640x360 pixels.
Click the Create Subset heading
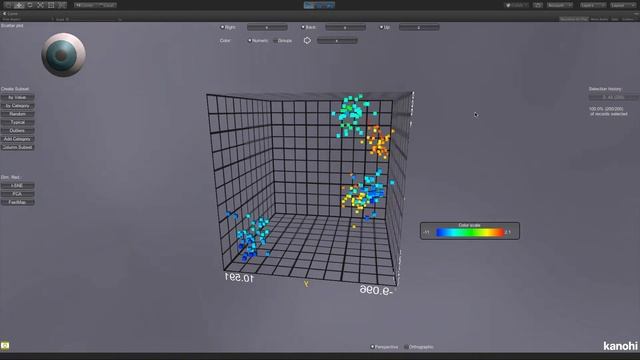(x=15, y=89)
